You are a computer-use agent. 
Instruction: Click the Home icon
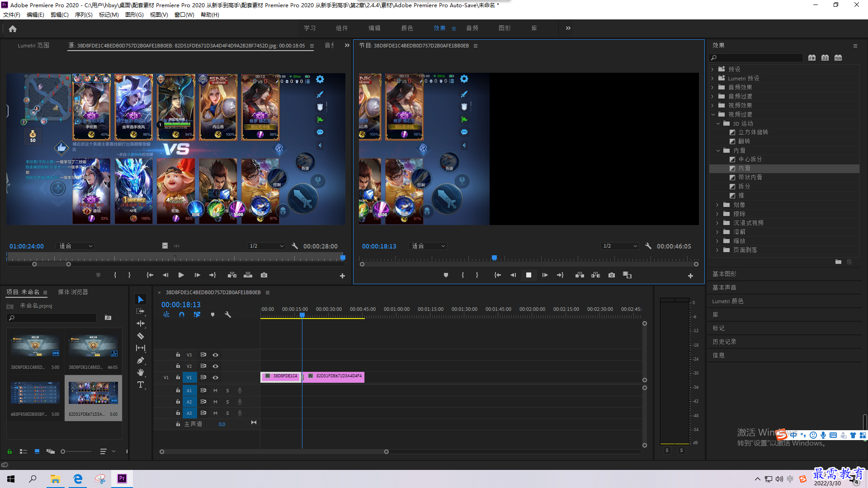13,28
